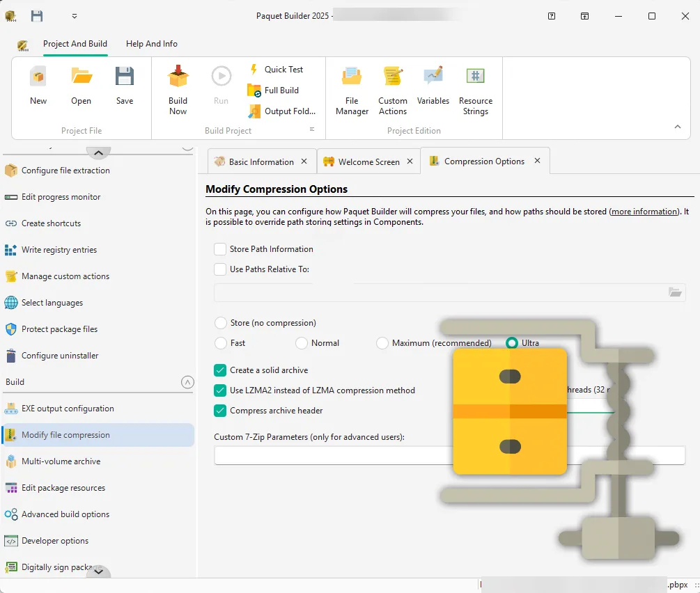The width and height of the screenshot is (700, 593).
Task: Open the Help And Info ribbon tab
Action: tap(151, 43)
